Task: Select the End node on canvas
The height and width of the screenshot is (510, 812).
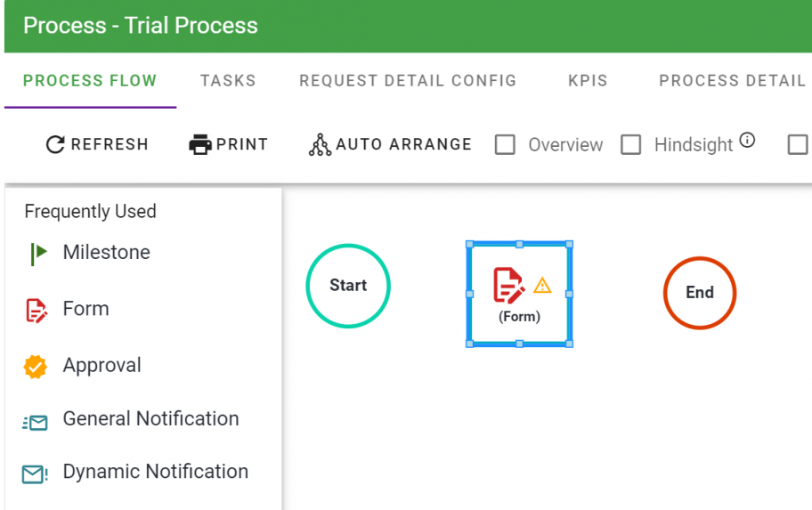Action: point(700,293)
